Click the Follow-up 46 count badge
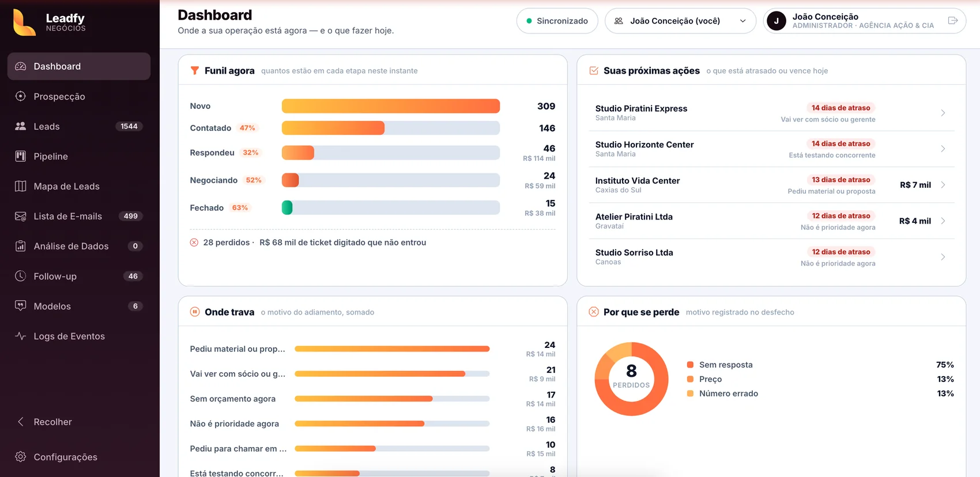 pos(133,276)
